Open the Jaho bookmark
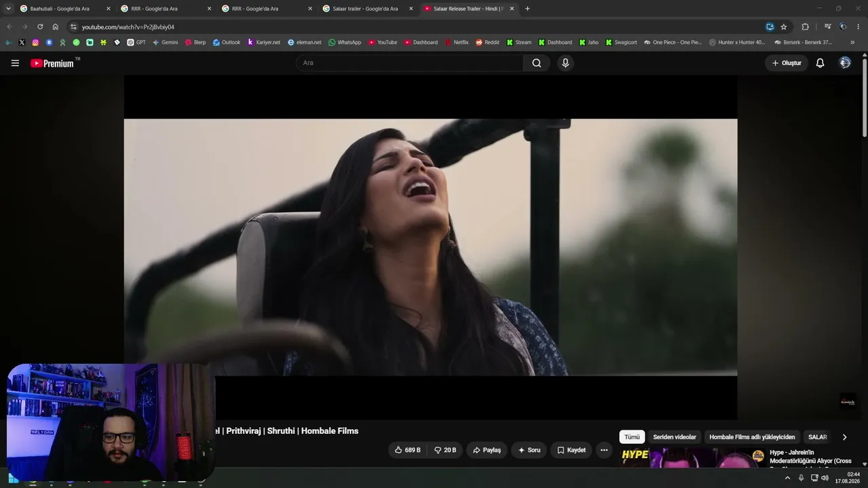Screen dimensions: 868x488 pyautogui.click(x=589, y=42)
